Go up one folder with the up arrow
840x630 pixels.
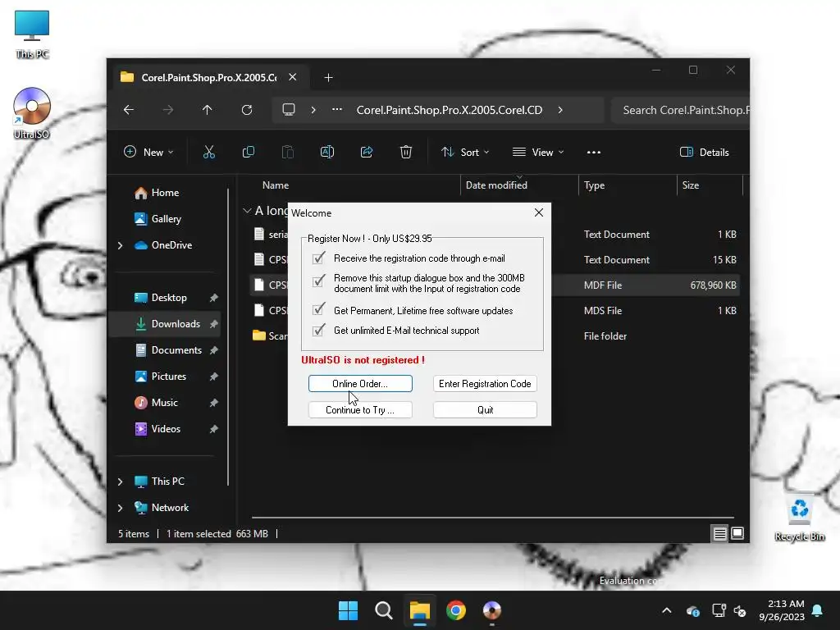[208, 110]
